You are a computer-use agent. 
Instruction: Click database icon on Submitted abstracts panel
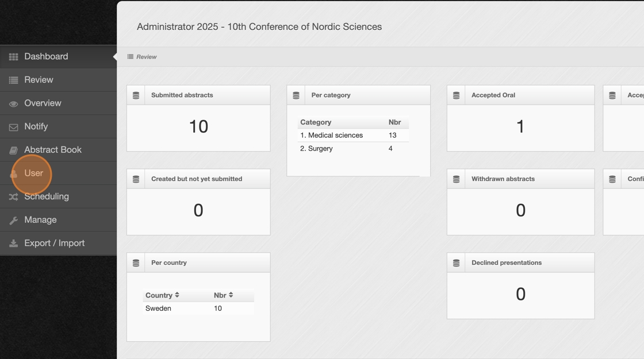[x=136, y=95]
